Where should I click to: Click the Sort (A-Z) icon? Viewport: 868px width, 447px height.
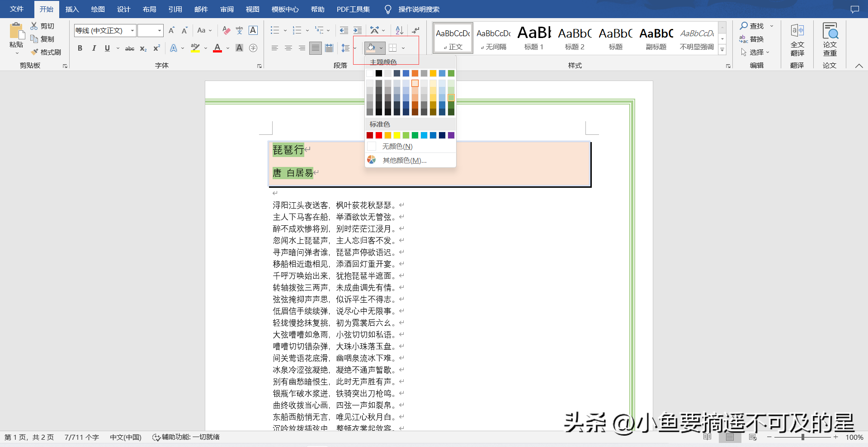(399, 30)
